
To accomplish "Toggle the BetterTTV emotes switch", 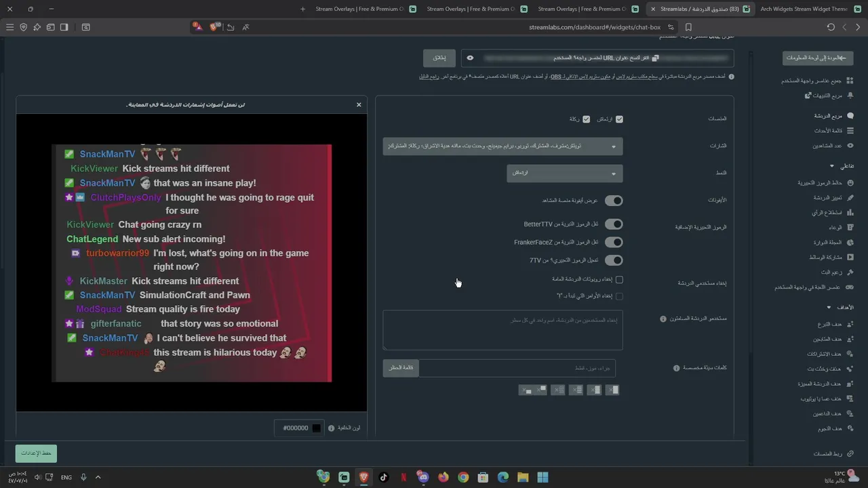I will tap(614, 224).
